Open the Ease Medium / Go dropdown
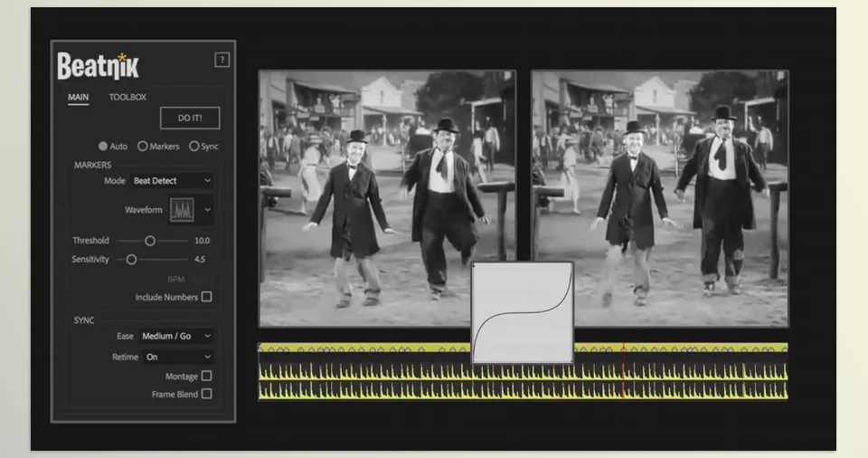 click(x=176, y=336)
